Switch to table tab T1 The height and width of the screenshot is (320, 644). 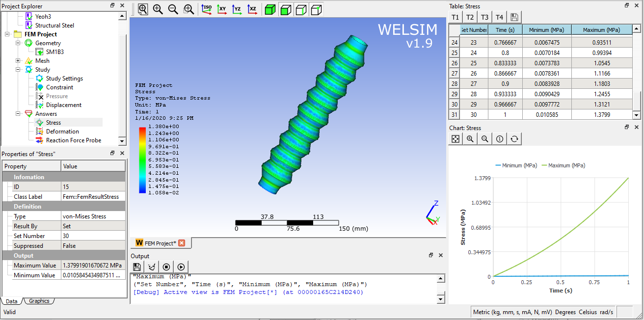(x=456, y=17)
